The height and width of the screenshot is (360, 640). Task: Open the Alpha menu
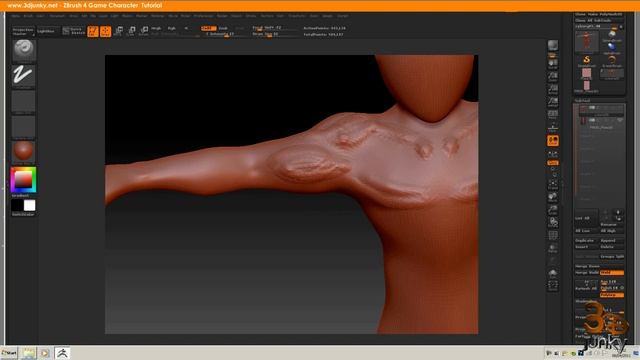point(16,16)
